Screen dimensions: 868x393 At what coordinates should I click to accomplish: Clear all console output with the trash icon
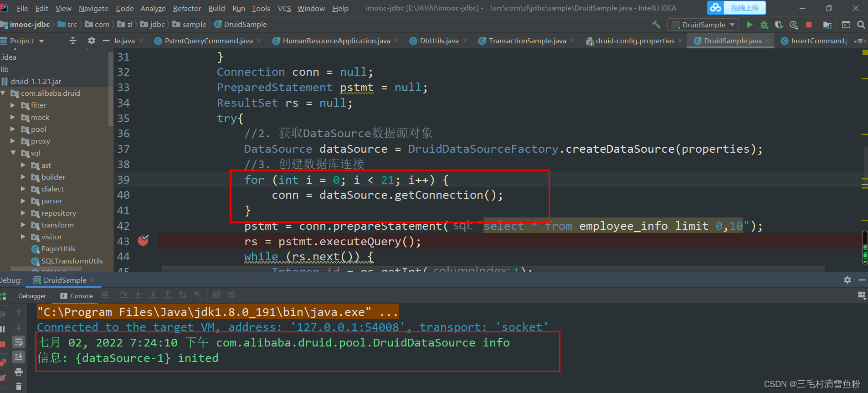pos(19,386)
